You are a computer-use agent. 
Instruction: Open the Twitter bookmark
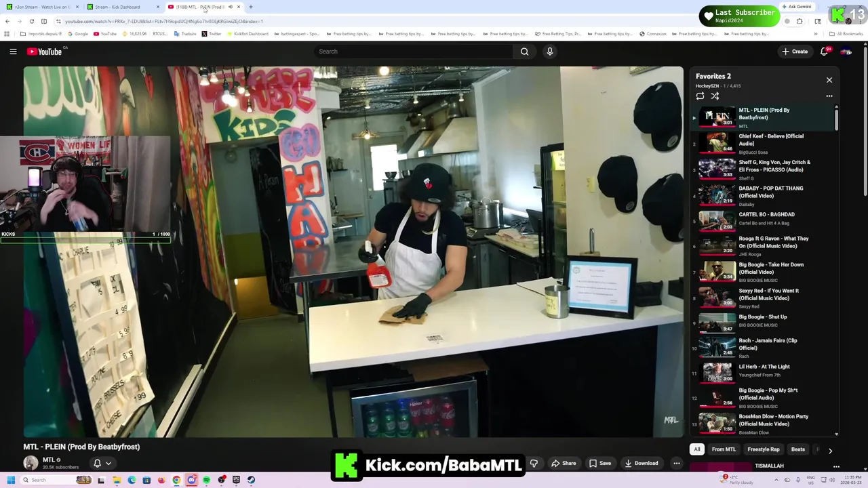pyautogui.click(x=212, y=34)
